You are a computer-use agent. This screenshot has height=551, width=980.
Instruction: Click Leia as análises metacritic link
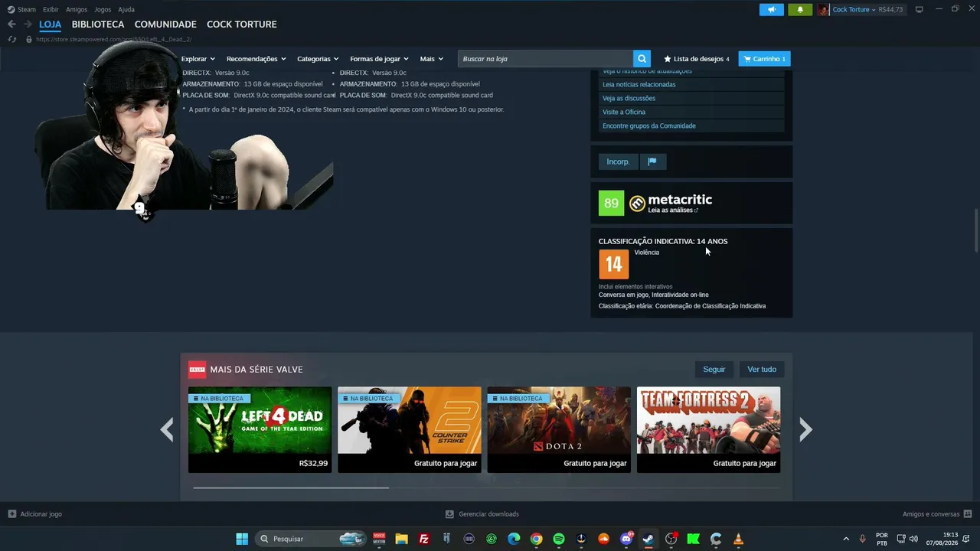(x=673, y=210)
